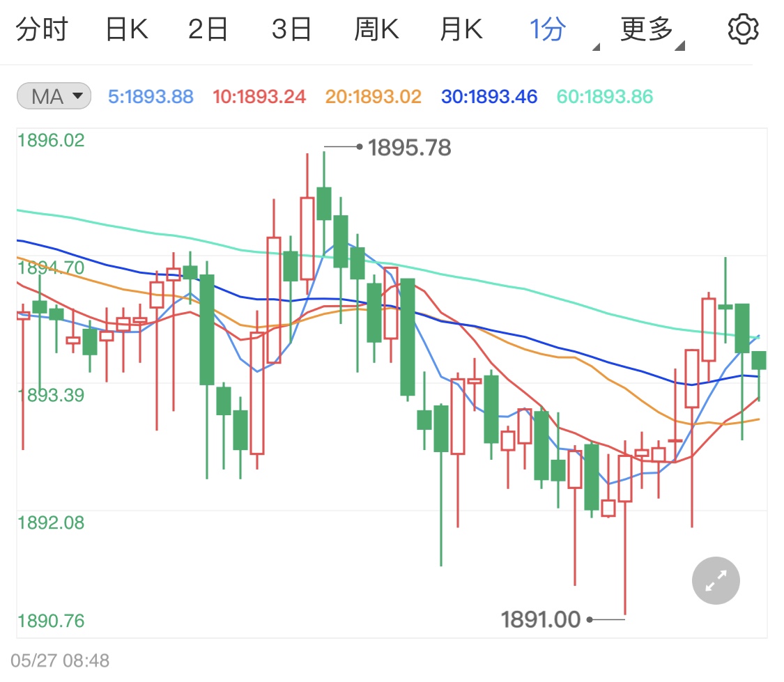Click the MA5 value 5:1893.88
Image resolution: width=784 pixels, height=682 pixels.
151,96
